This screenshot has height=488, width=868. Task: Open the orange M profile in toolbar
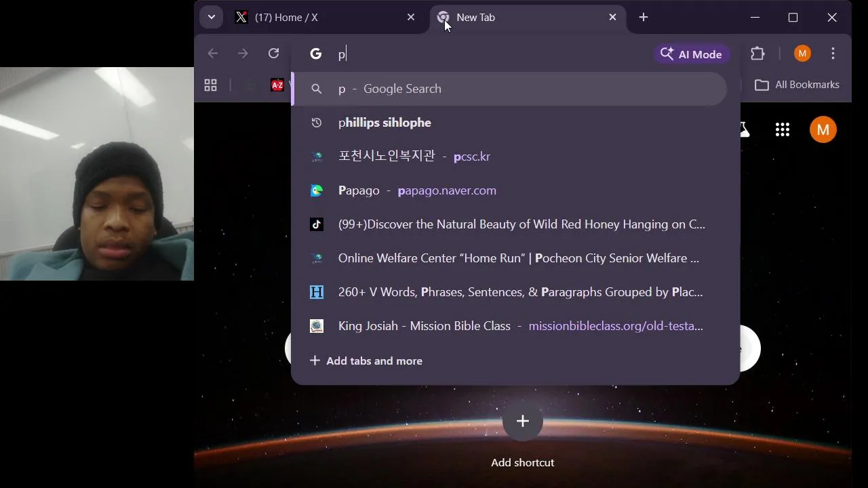(x=802, y=54)
